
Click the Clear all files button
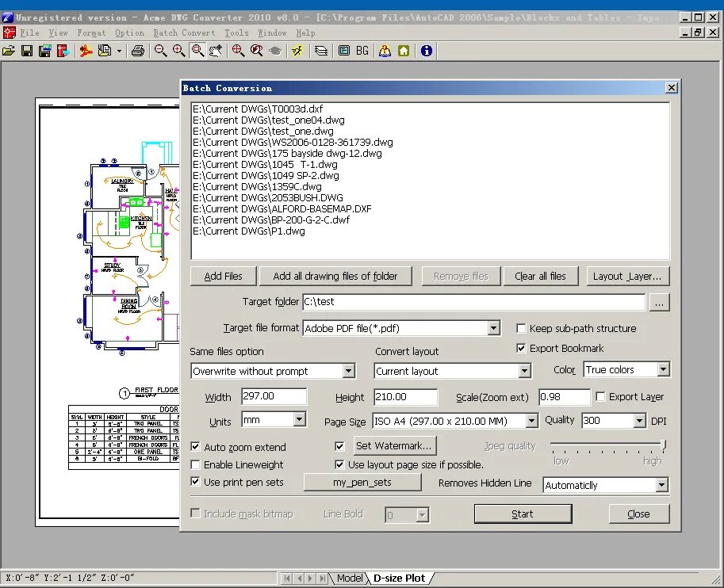tap(540, 276)
